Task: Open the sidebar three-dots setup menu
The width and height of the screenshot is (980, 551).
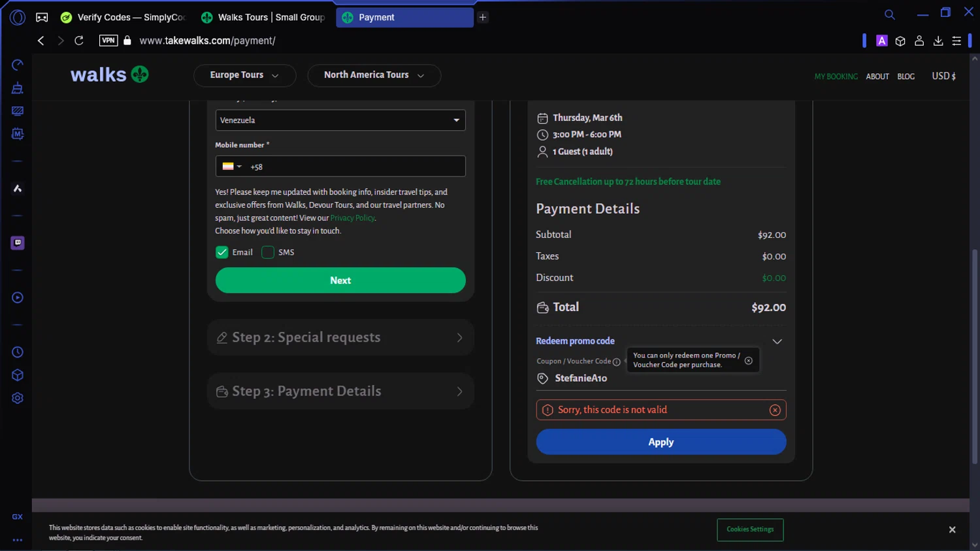Action: tap(18, 540)
